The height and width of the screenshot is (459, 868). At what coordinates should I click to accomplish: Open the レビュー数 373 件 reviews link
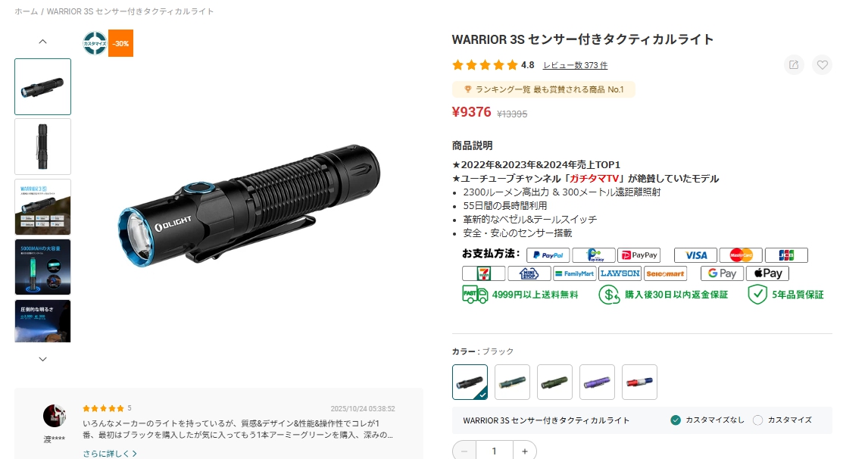coord(575,65)
